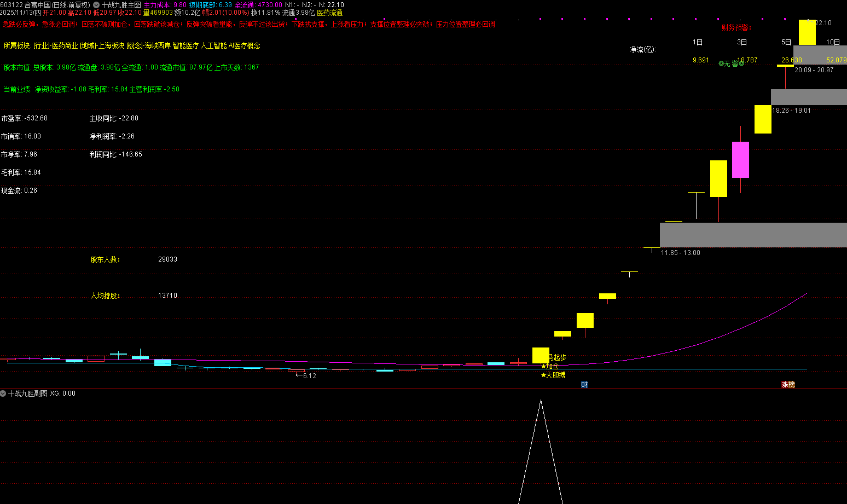Click the 18.26 - 19.01 gap range label
847x504 pixels.
pyautogui.click(x=791, y=111)
